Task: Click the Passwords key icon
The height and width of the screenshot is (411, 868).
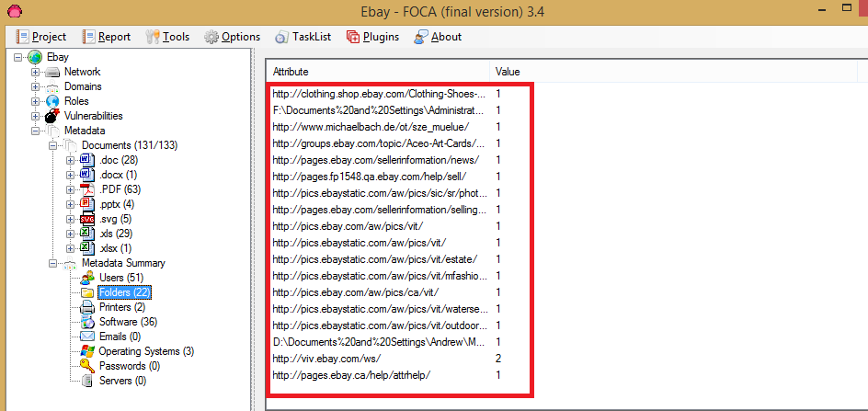Action: click(87, 366)
